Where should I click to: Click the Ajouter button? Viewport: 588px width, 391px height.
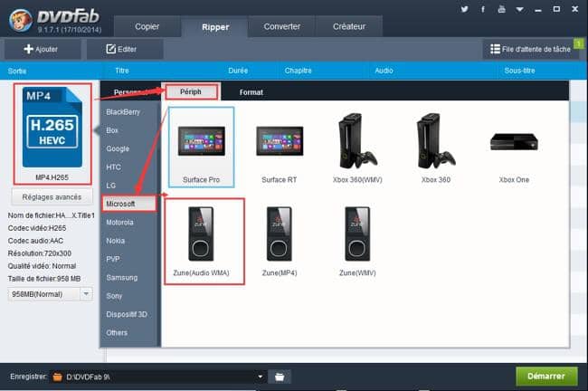pos(42,49)
